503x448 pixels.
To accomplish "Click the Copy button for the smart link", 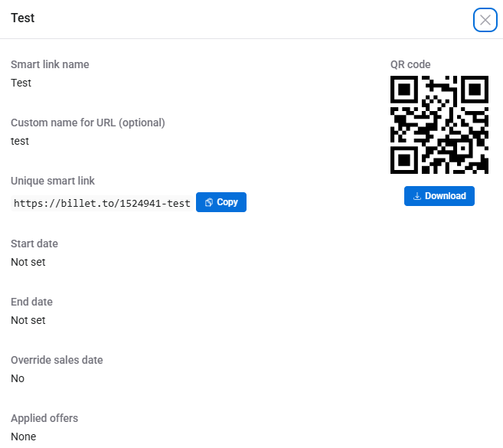I will tap(221, 202).
